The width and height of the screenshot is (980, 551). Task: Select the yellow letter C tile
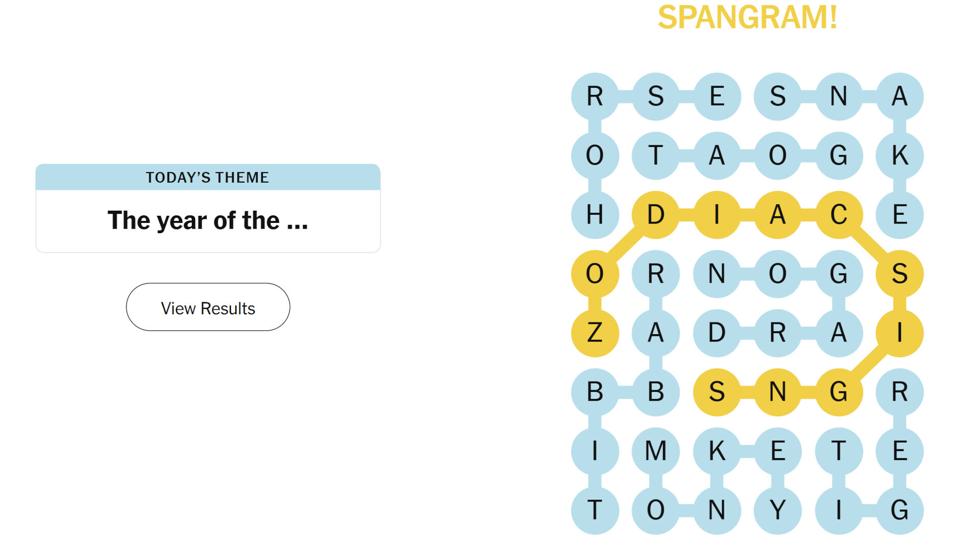point(839,214)
